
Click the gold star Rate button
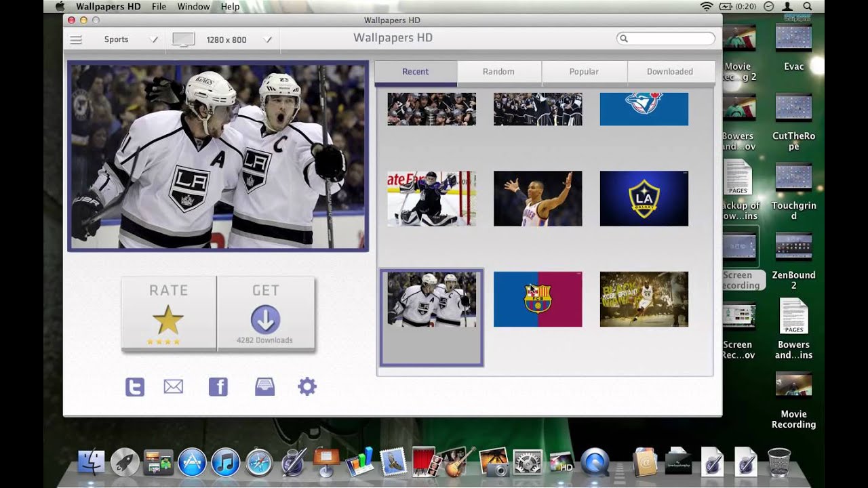click(168, 320)
